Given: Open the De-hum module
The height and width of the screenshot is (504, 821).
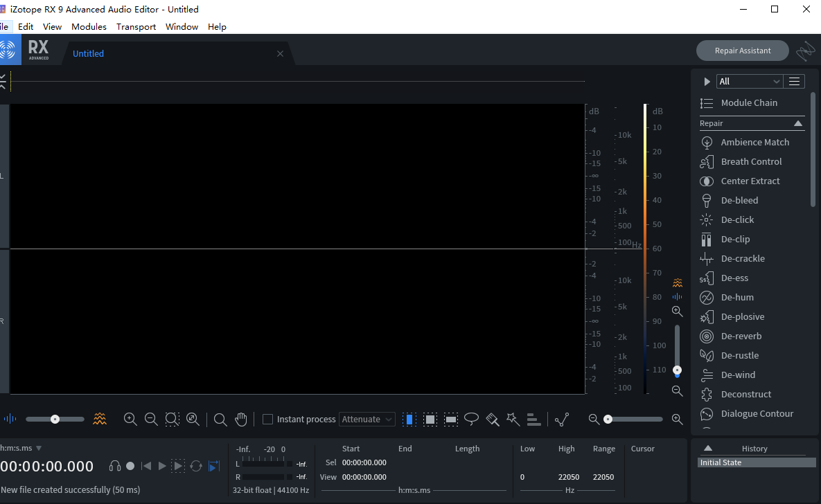Looking at the screenshot, I should (x=737, y=297).
